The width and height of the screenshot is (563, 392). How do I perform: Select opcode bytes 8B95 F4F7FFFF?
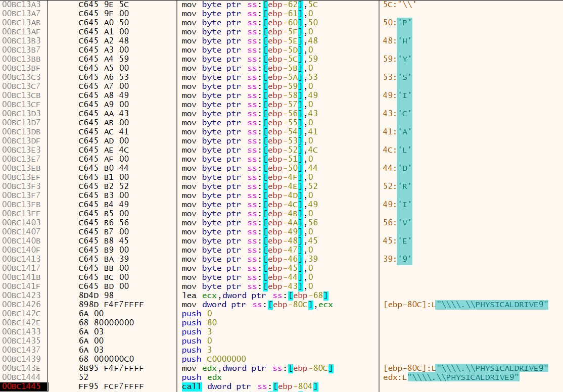(111, 368)
